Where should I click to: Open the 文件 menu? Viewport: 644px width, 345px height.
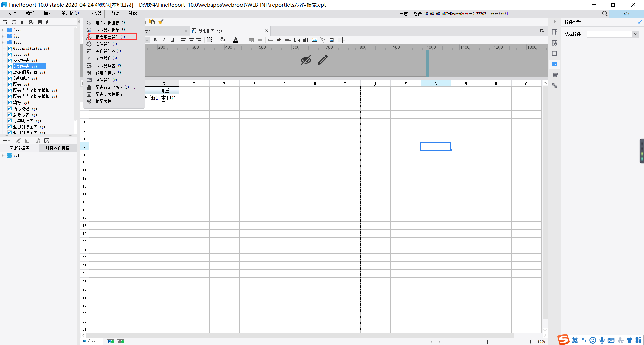(12, 13)
